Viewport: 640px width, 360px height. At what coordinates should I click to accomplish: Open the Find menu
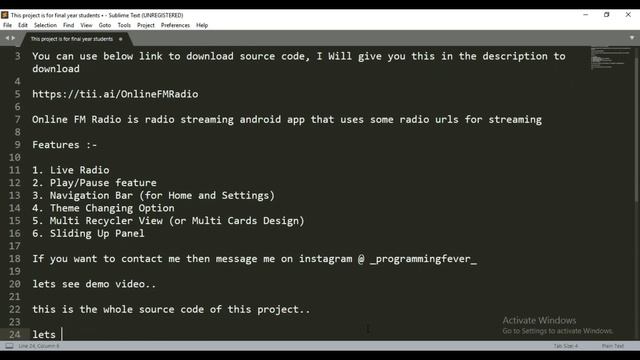coord(69,25)
